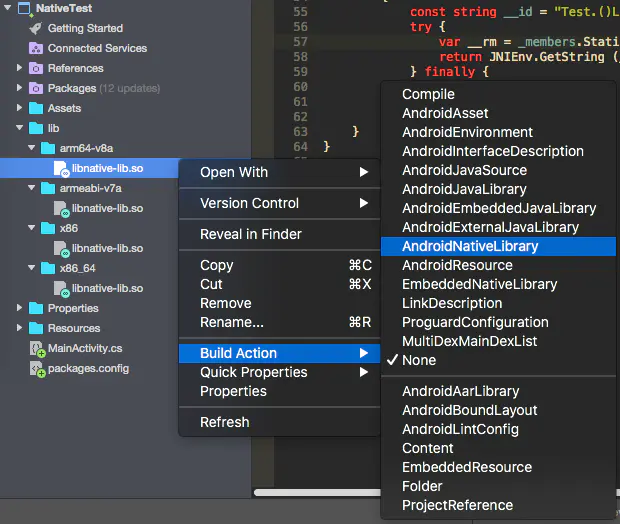Set build action to LinkDescription
The height and width of the screenshot is (524, 620).
click(498, 303)
